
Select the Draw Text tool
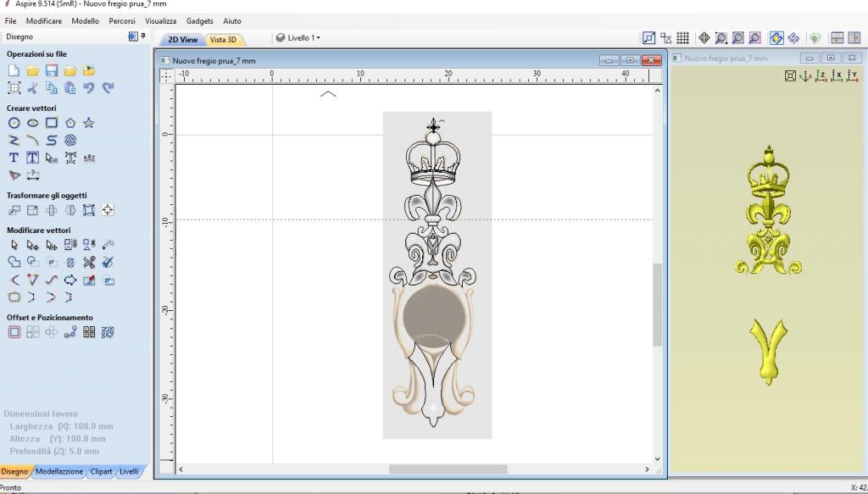tap(14, 158)
